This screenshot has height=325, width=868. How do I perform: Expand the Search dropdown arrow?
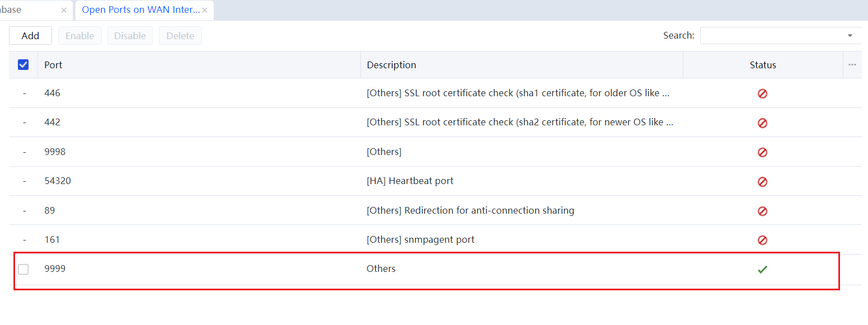click(850, 36)
